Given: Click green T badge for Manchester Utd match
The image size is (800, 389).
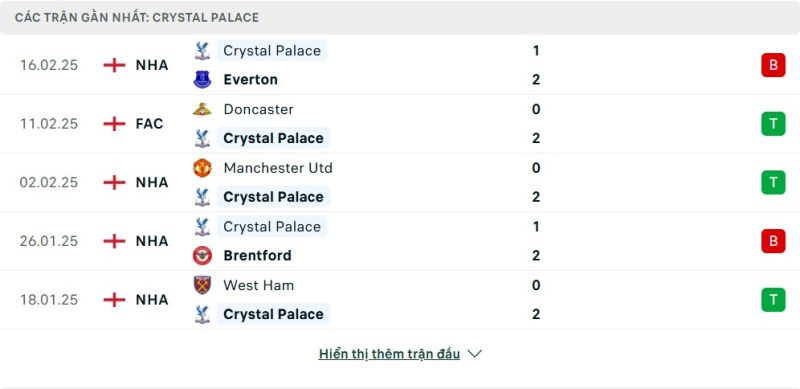Looking at the screenshot, I should tap(773, 182).
